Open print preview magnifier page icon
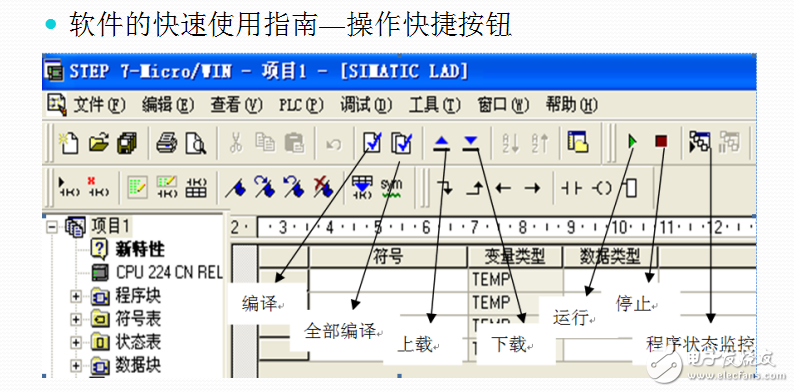The image size is (794, 392). (x=195, y=143)
